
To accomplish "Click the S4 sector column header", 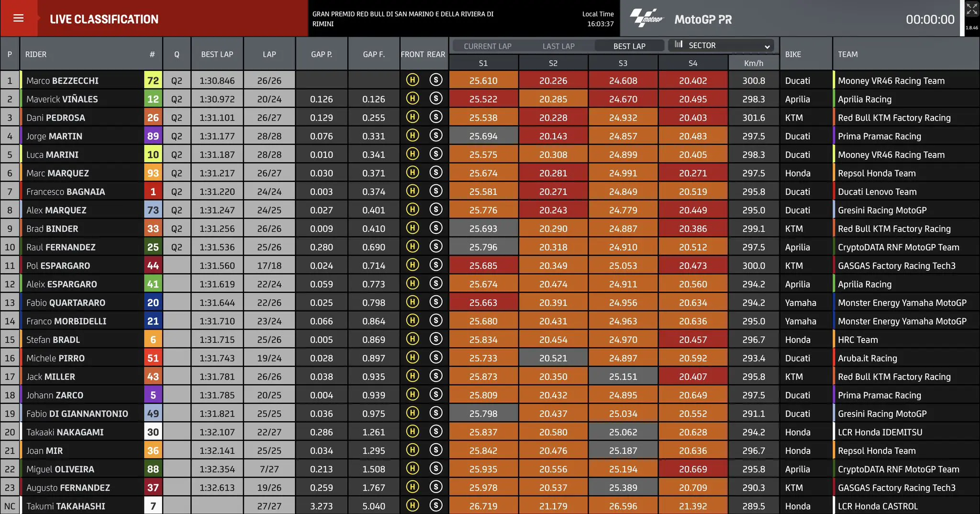I will tap(693, 63).
